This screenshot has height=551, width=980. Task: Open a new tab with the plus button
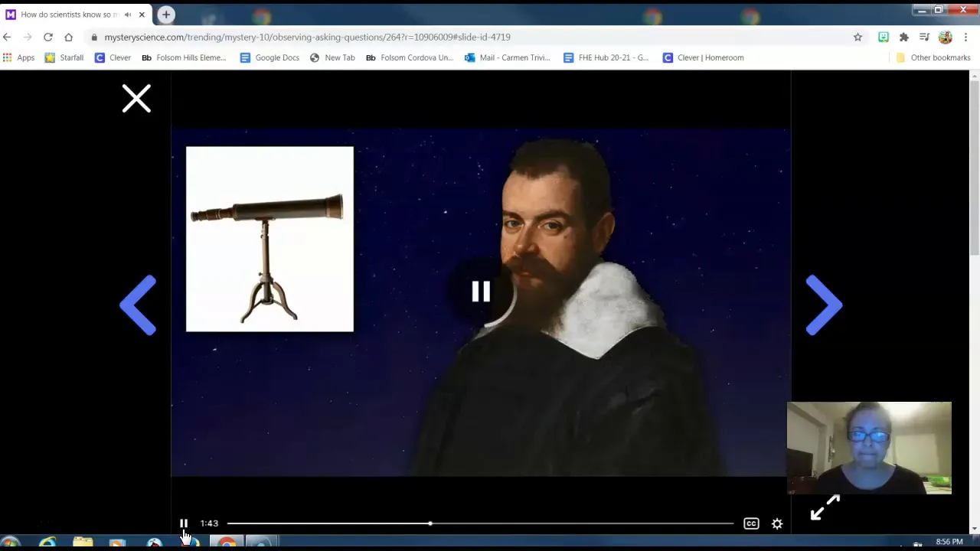coord(166,15)
